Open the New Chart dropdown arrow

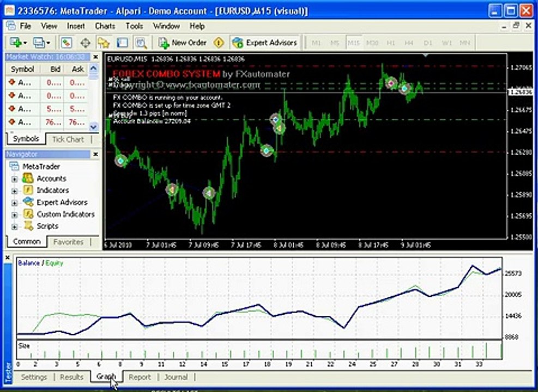[26, 43]
